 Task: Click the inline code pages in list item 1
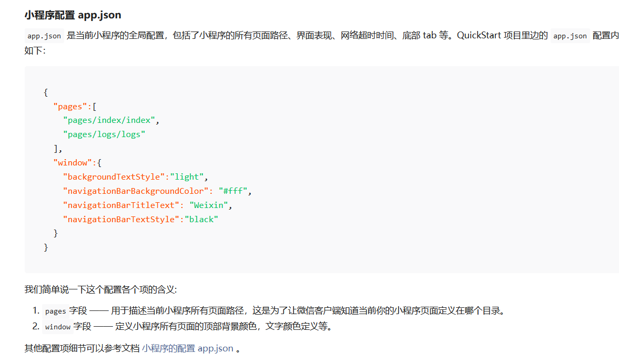[x=55, y=310]
